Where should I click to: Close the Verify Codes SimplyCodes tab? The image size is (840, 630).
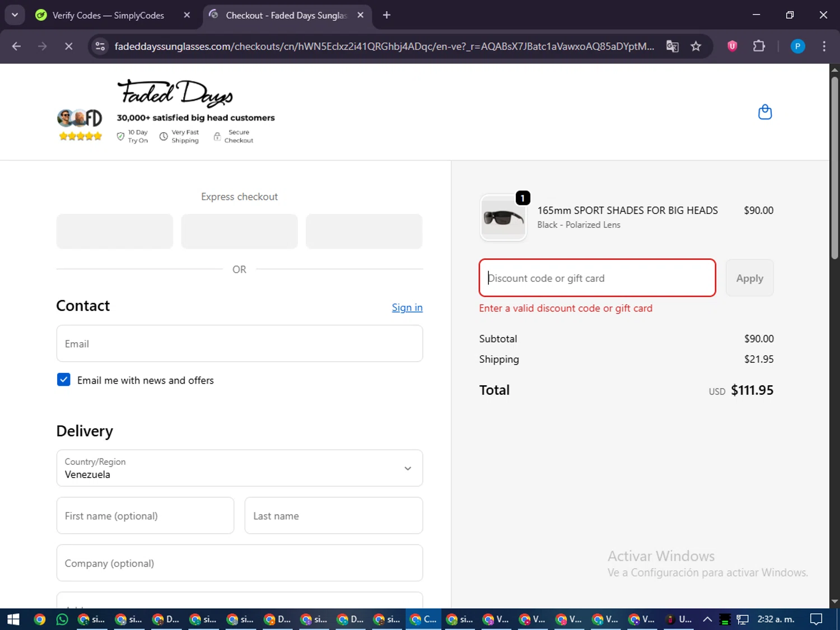pos(187,15)
